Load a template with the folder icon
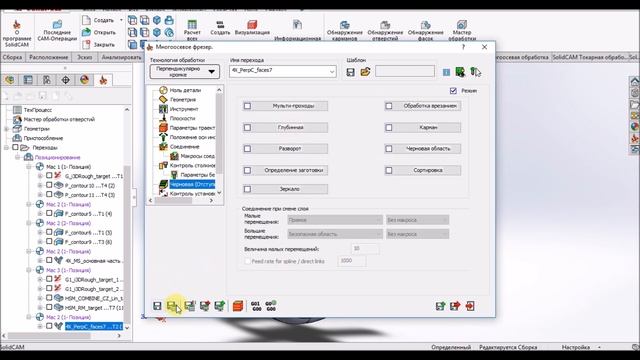The height and width of the screenshot is (360, 640). (x=365, y=72)
